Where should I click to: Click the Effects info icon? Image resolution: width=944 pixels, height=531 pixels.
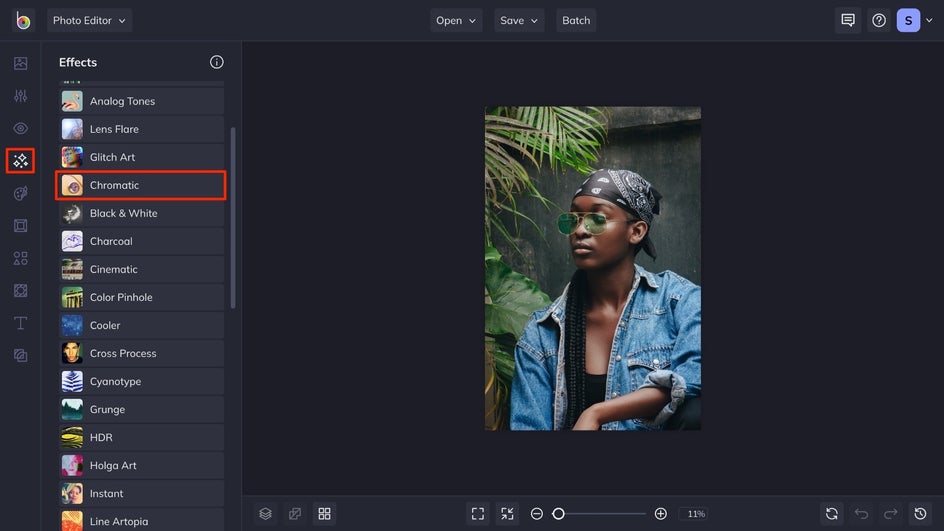[x=217, y=62]
